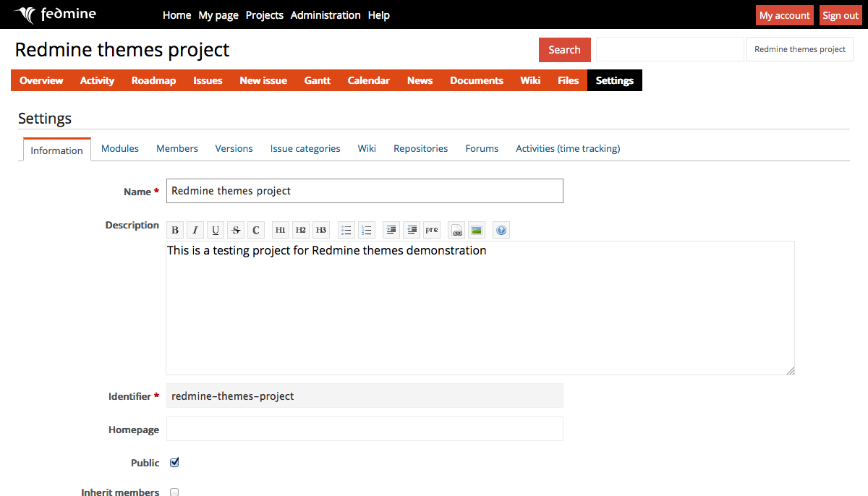This screenshot has height=496, width=868.
Task: Open the Calendar project tab
Action: point(369,80)
